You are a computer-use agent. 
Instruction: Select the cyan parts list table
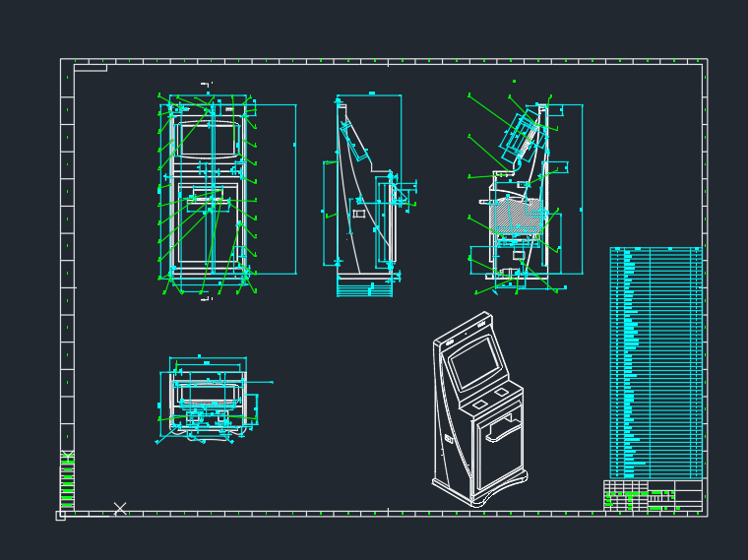pos(655,363)
